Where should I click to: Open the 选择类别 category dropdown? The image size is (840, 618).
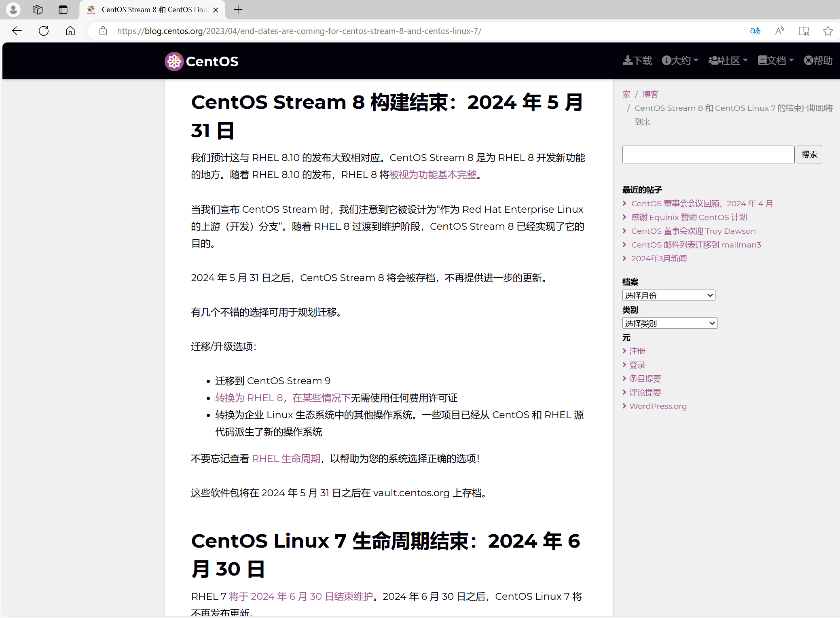(669, 323)
